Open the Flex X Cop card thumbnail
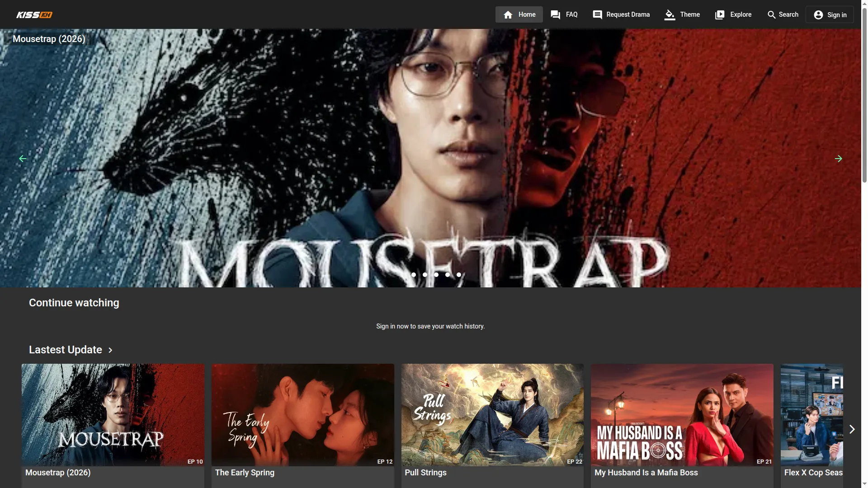 (x=812, y=415)
